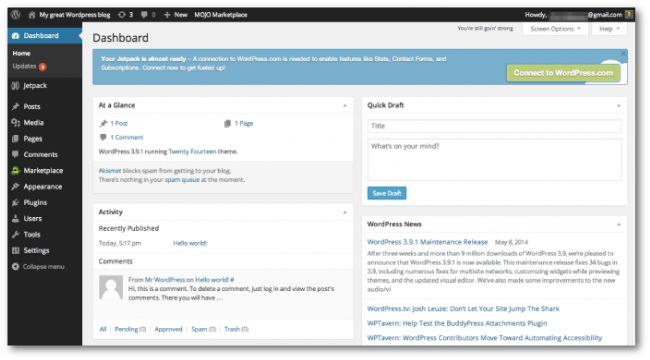Filter activity comments by Spam
650x360 pixels.
click(x=204, y=329)
